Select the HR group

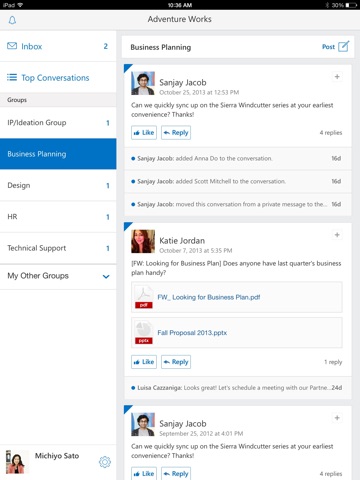pyautogui.click(x=58, y=217)
